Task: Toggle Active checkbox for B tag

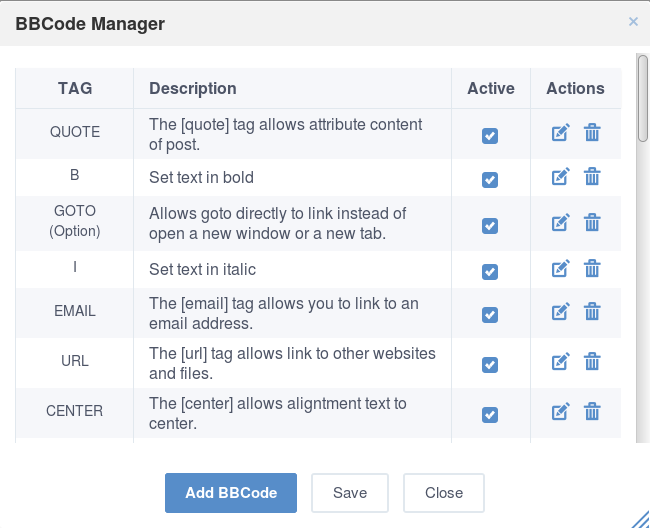Action: pyautogui.click(x=490, y=180)
